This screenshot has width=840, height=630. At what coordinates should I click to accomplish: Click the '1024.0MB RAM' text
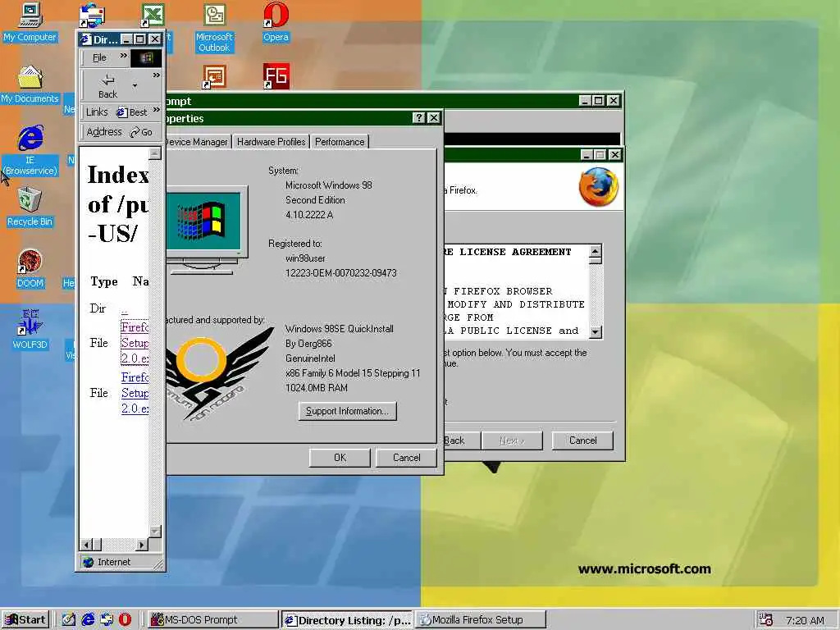coord(317,388)
